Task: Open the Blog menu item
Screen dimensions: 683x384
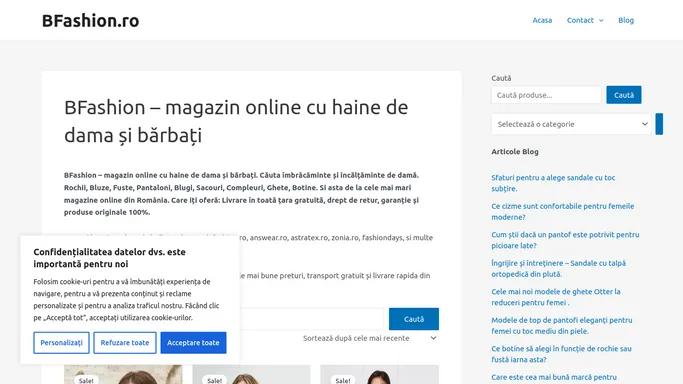Action: 626,20
